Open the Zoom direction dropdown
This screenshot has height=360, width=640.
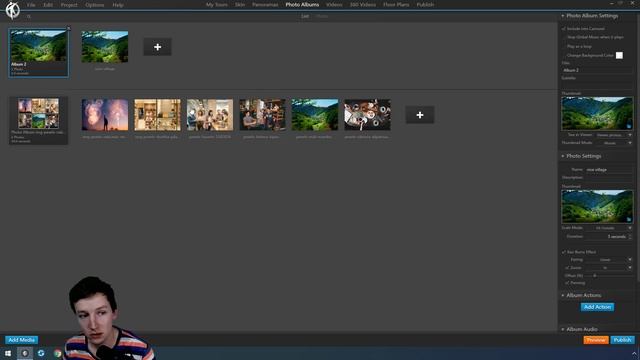[x=609, y=268]
